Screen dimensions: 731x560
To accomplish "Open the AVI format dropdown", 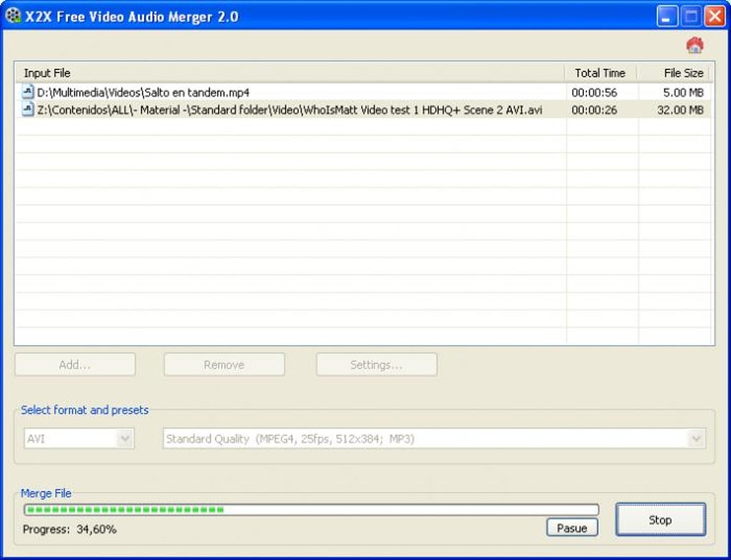I will tap(79, 438).
